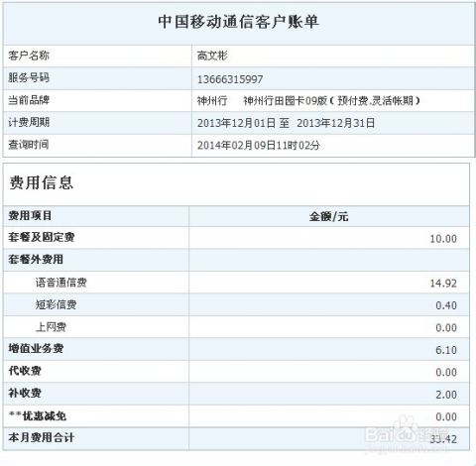
Task: Select the 查询时间 label
Action: [x=29, y=145]
